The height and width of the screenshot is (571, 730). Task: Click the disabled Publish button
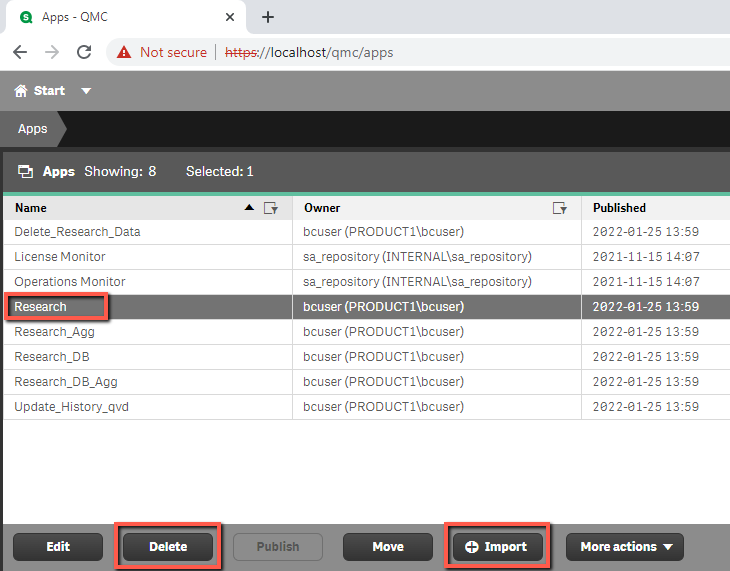point(278,547)
